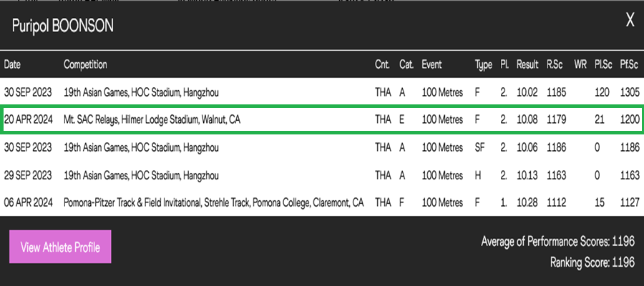Image resolution: width=644 pixels, height=286 pixels.
Task: Select the Mt. SAC Relays competition row
Action: [322, 119]
